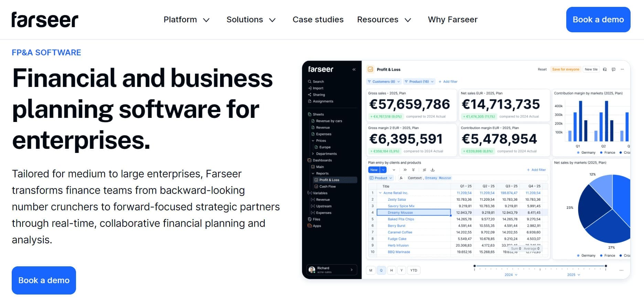Click the Import arrow icon in the sidebar

(310, 88)
